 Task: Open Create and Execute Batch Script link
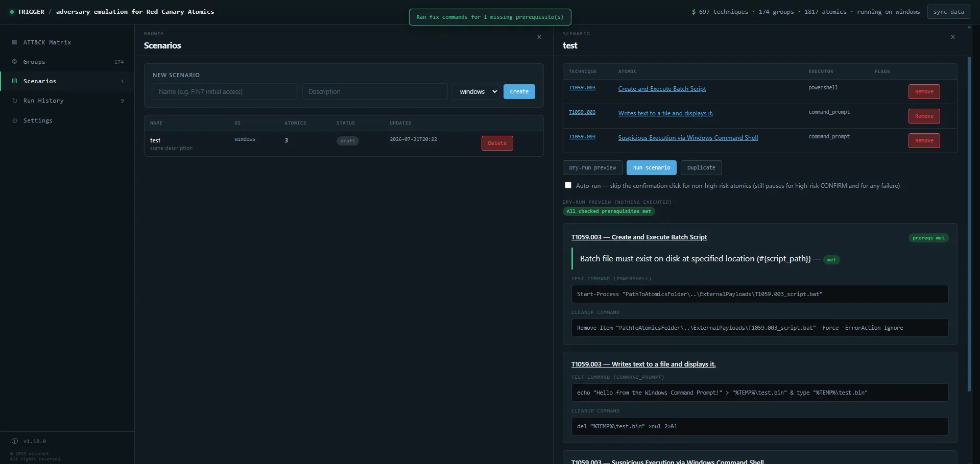[662, 89]
